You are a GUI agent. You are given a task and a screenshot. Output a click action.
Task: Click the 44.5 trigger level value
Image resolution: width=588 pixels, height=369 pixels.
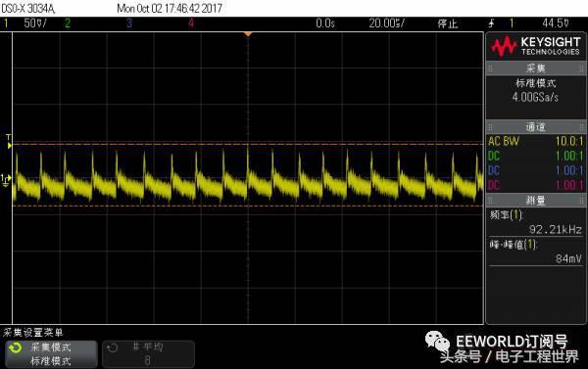point(556,23)
